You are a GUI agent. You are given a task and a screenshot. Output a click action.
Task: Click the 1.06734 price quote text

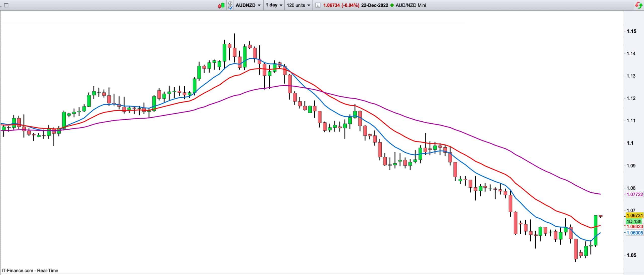[x=332, y=5]
